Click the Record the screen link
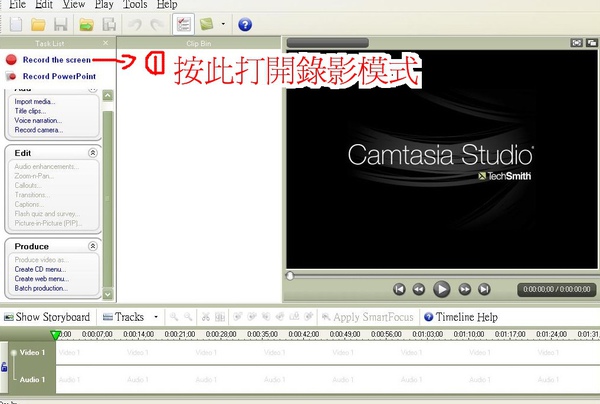600x404 pixels. (57, 60)
